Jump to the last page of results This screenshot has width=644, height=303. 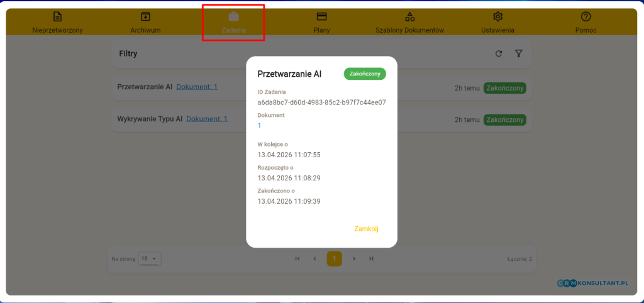click(x=371, y=258)
